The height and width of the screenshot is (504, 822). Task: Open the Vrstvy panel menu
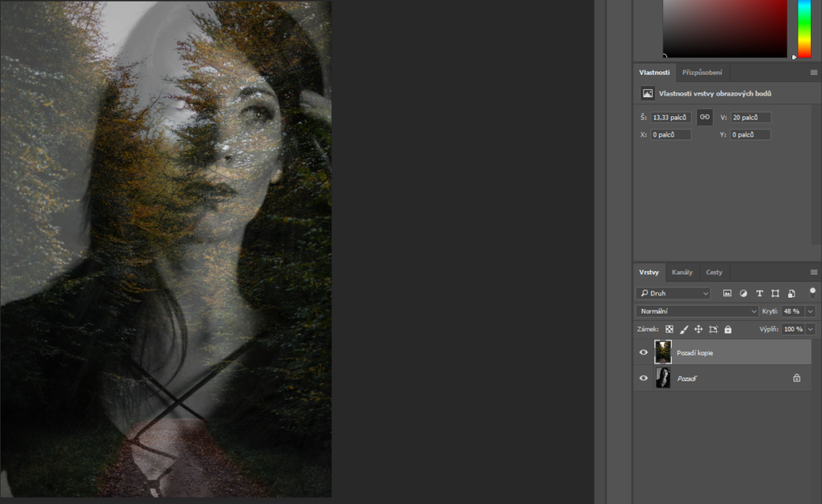click(814, 272)
